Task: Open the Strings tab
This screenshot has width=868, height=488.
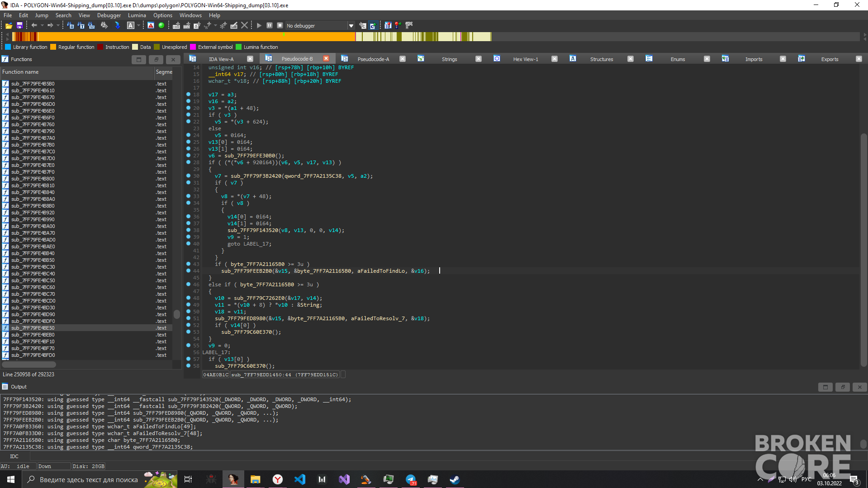Action: coord(449,59)
